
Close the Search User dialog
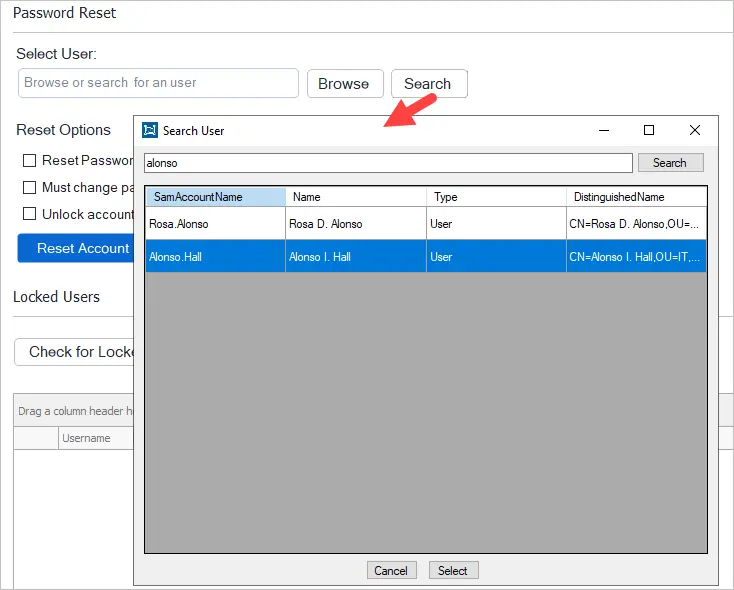coord(695,130)
